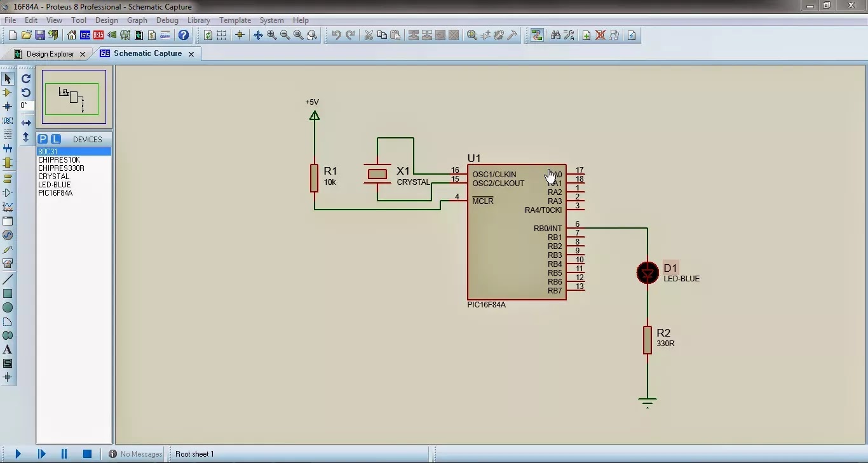Flip horizontally with X-mirror arrow icon
Image resolution: width=868 pixels, height=463 pixels.
[x=26, y=123]
